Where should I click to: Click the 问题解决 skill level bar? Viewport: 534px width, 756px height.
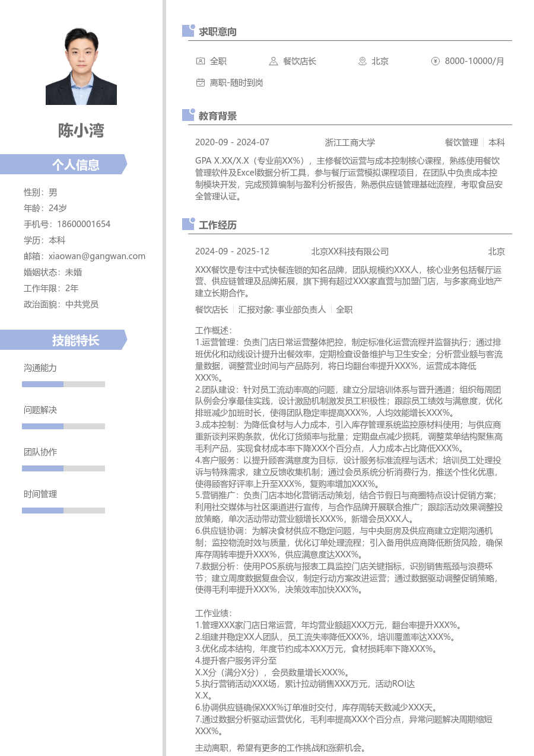click(63, 426)
